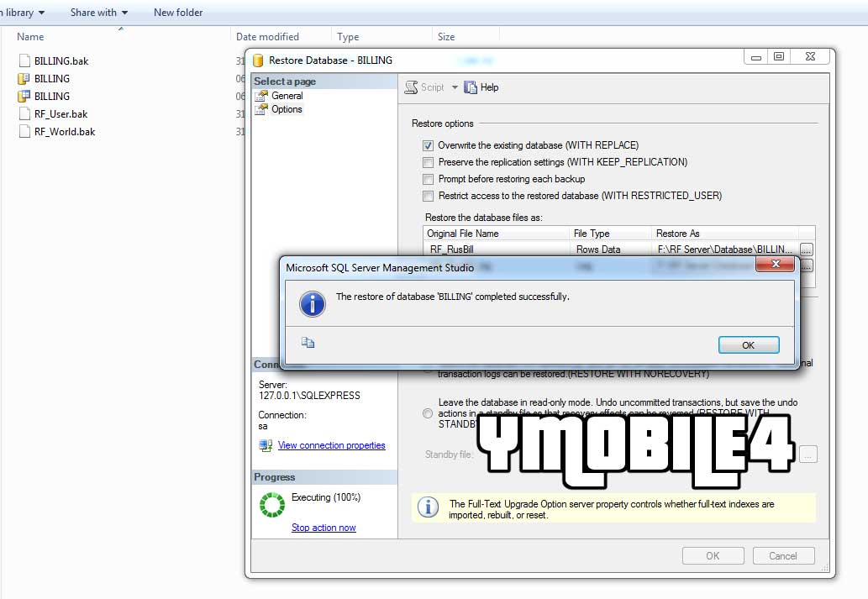Browse for the Standby file
Image resolution: width=868 pixels, height=599 pixels.
[808, 455]
